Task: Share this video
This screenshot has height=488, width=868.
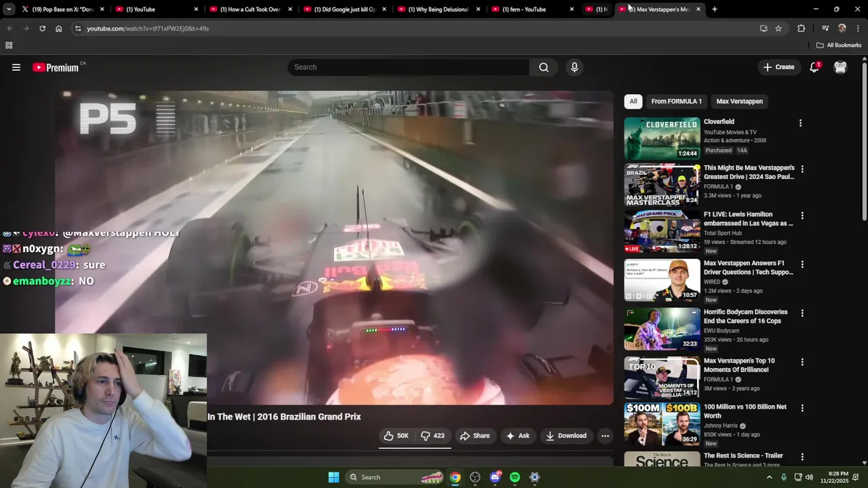Action: [475, 436]
